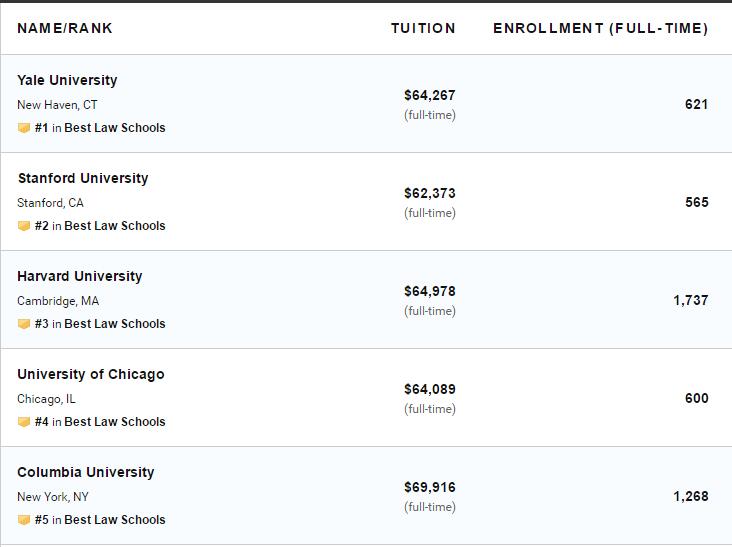Click the Harvard University rank badge icon
The height and width of the screenshot is (547, 732).
tap(24, 324)
